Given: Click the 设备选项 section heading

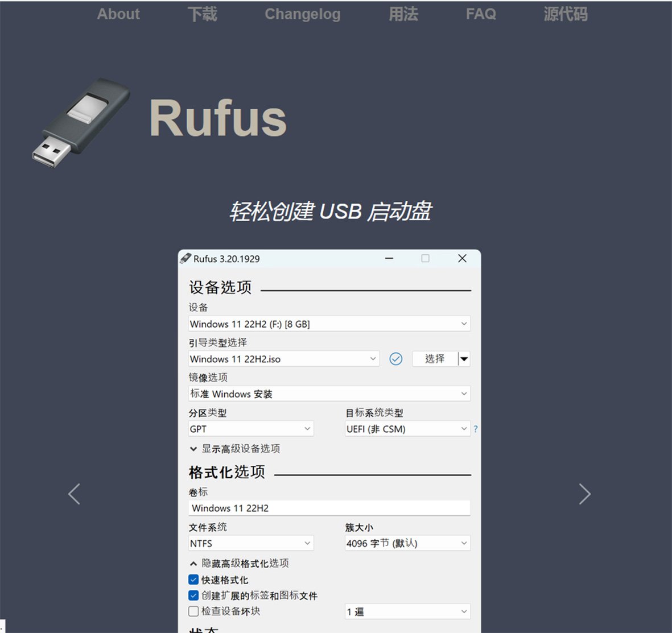Looking at the screenshot, I should click(220, 287).
